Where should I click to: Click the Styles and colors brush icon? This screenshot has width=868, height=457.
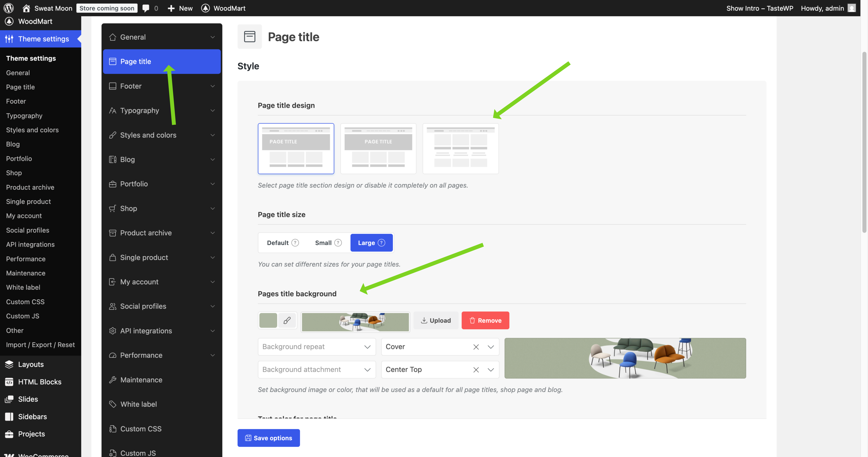pos(113,135)
